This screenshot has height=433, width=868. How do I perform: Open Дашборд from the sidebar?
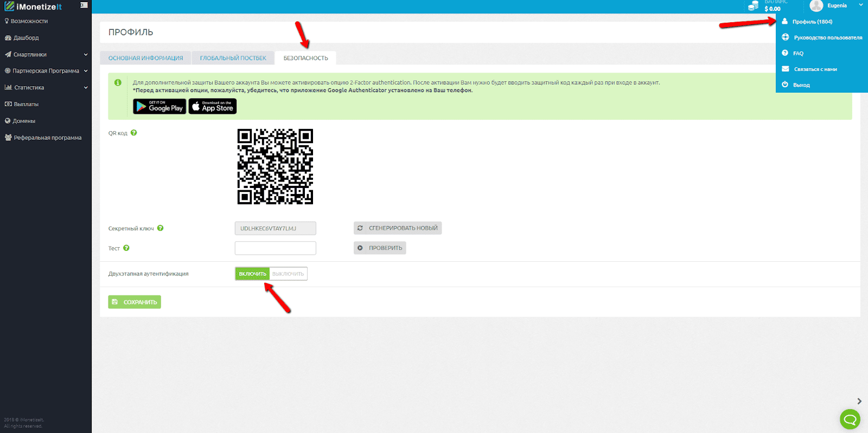tap(26, 38)
